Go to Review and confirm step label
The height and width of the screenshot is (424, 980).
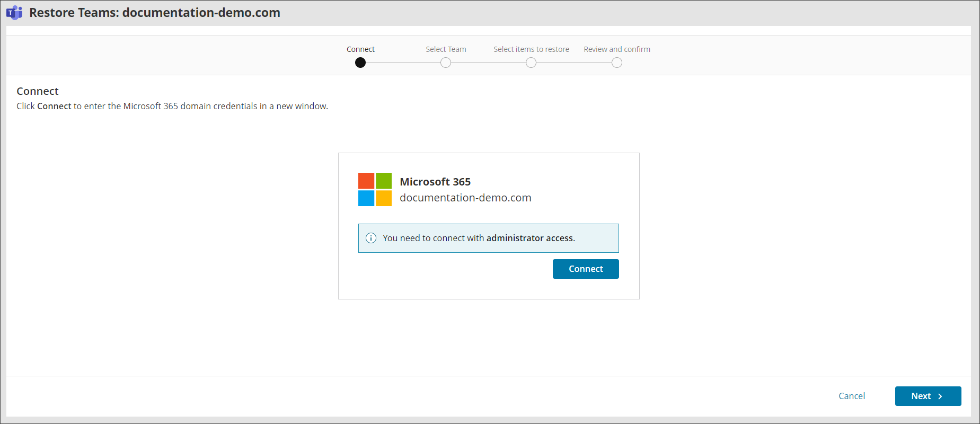click(617, 49)
